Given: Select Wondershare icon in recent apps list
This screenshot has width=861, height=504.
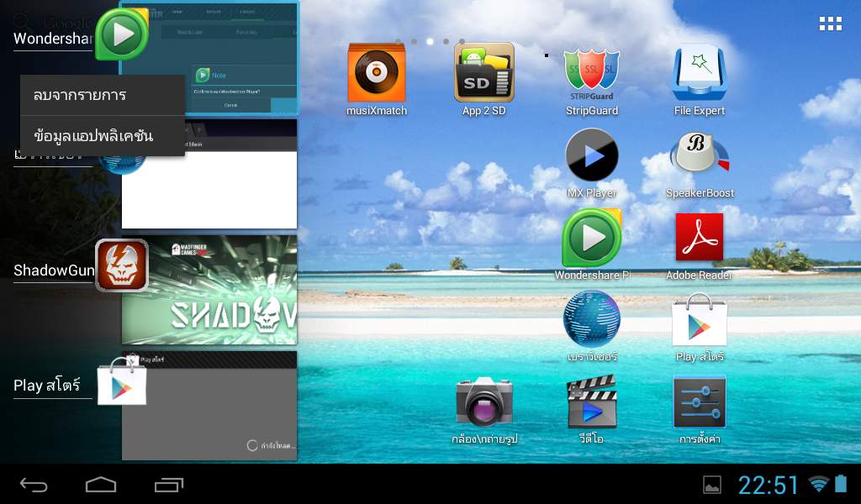Looking at the screenshot, I should coord(122,34).
